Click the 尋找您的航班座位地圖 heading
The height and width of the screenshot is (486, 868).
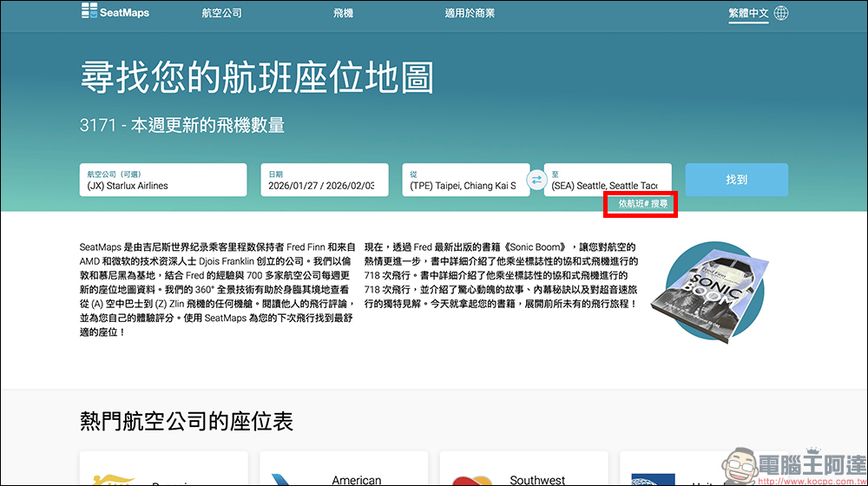(x=257, y=77)
